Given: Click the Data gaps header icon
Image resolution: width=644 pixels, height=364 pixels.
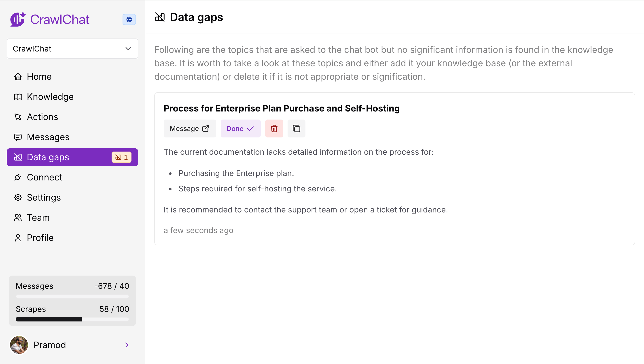Looking at the screenshot, I should tap(160, 17).
